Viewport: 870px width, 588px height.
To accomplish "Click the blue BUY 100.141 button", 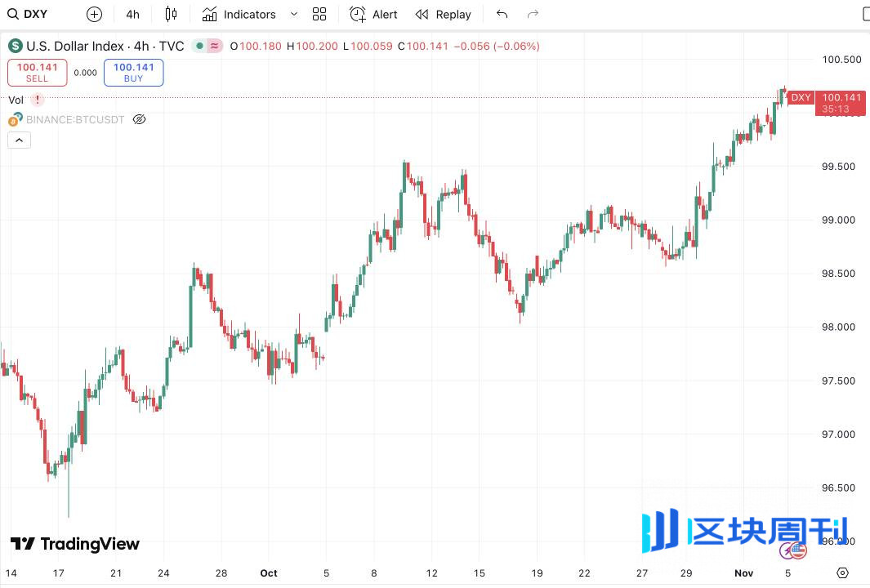I will (133, 73).
